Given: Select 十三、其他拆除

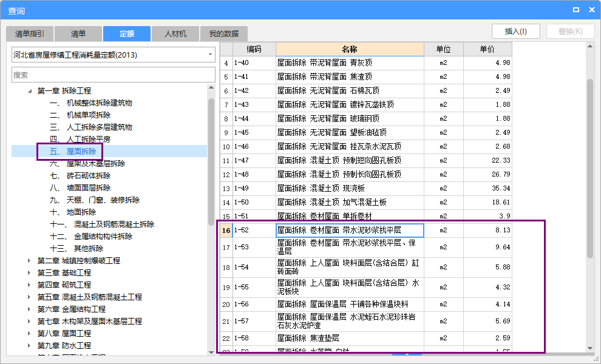Looking at the screenshot, I should click(76, 248).
